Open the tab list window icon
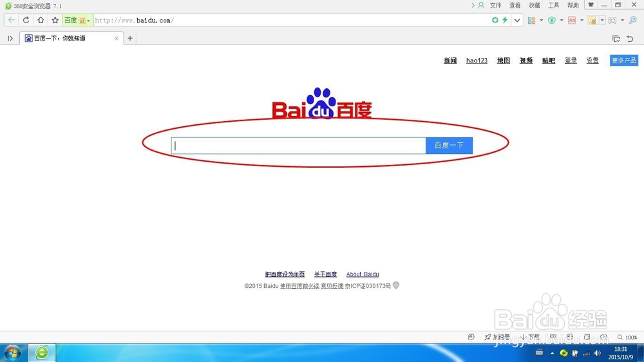The height and width of the screenshot is (362, 644). click(616, 39)
